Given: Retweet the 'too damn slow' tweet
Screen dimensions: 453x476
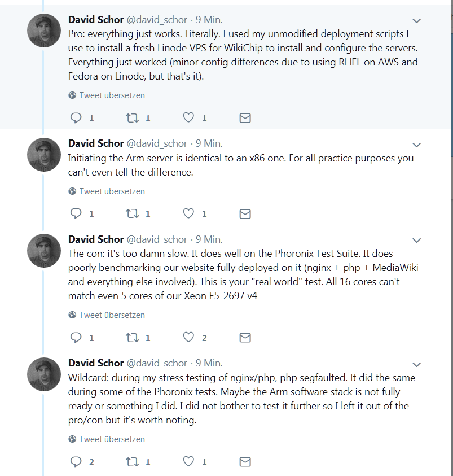Looking at the screenshot, I should coord(132,338).
